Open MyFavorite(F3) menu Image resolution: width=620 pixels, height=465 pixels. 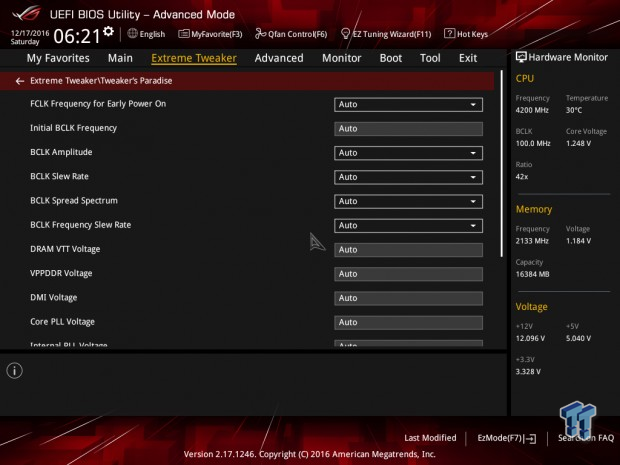210,34
